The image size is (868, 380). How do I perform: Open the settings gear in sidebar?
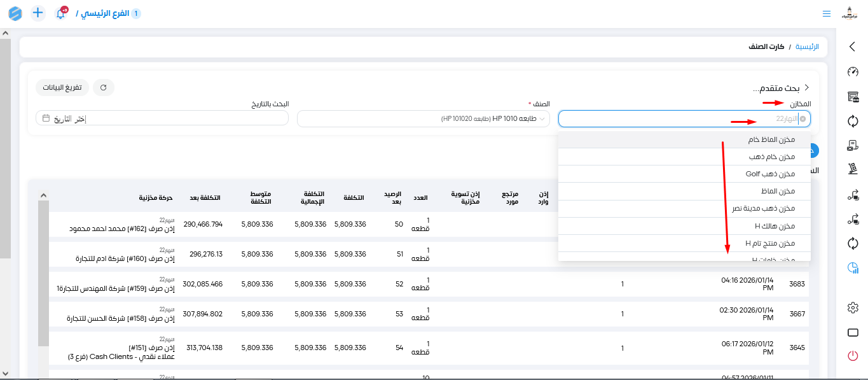pos(853,308)
